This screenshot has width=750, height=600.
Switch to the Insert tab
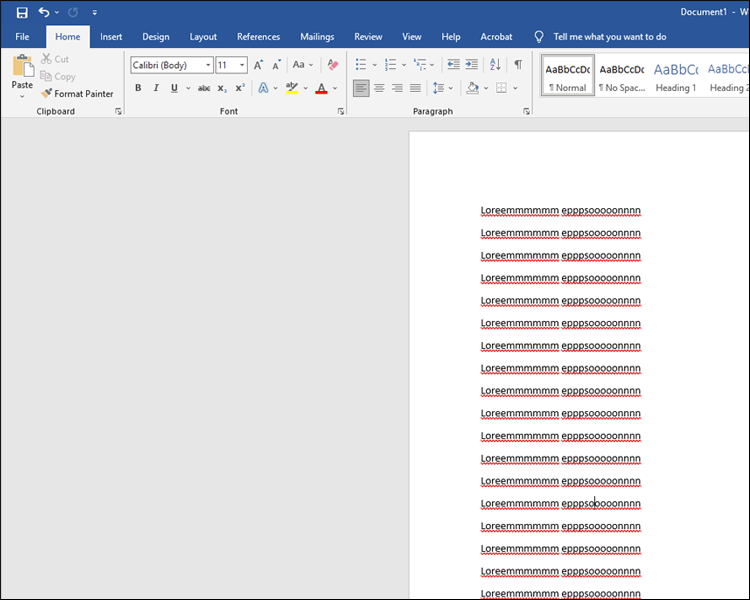pyautogui.click(x=111, y=37)
